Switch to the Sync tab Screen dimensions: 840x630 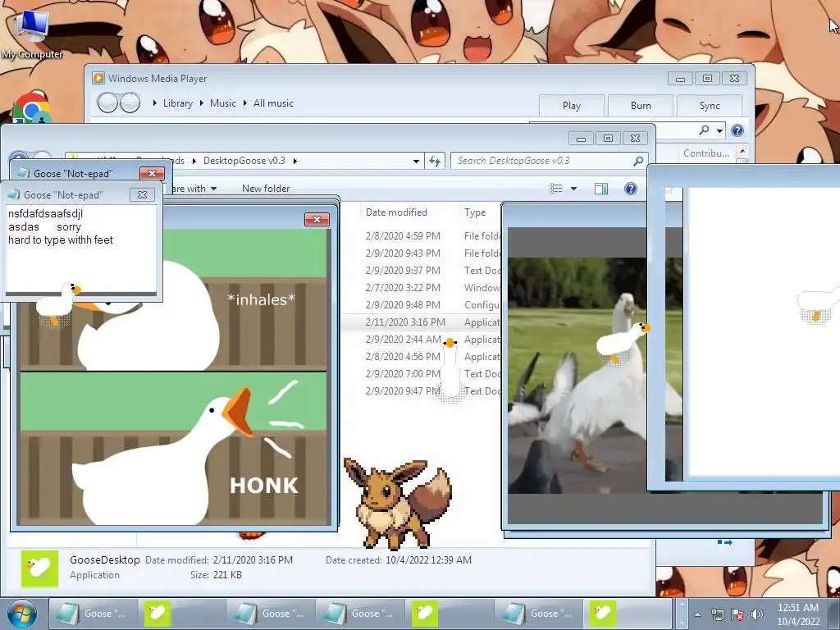pos(710,106)
